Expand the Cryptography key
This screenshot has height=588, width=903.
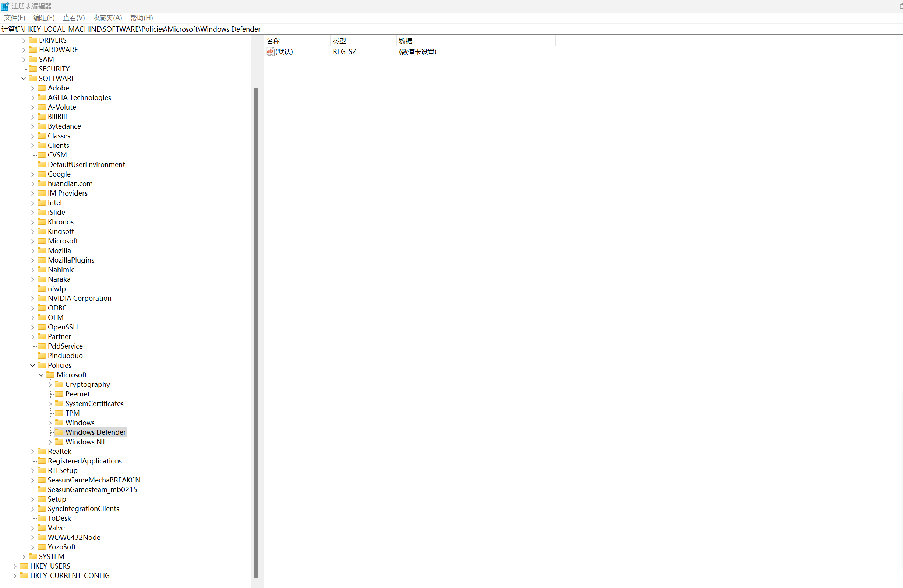click(x=50, y=384)
